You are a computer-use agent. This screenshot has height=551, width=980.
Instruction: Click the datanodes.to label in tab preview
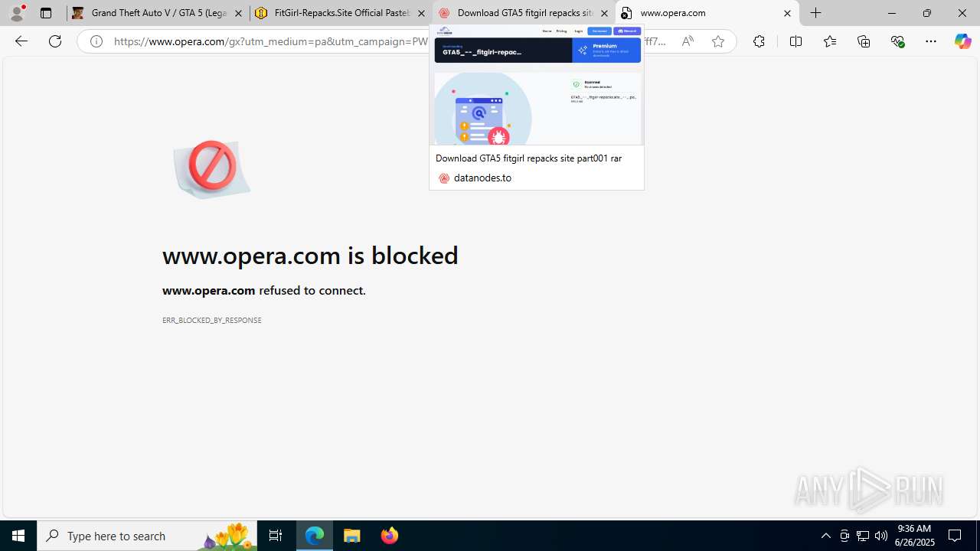(x=482, y=178)
